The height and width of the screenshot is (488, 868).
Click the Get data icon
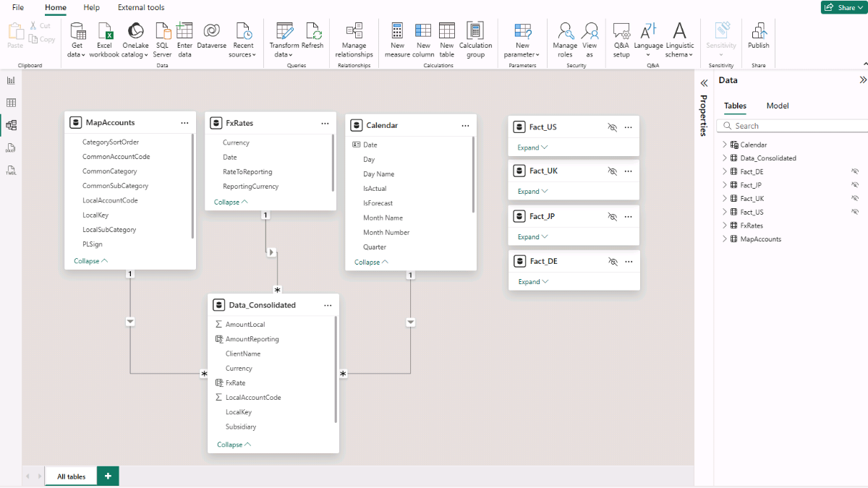point(77,32)
